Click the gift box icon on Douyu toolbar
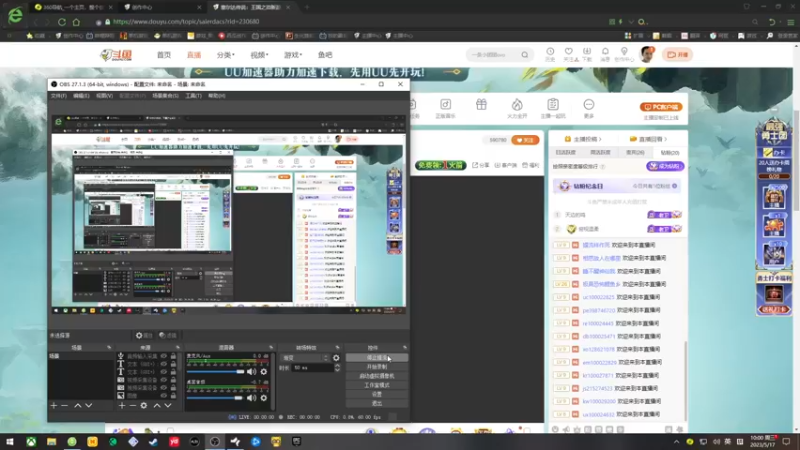Image resolution: width=800 pixels, height=450 pixels. point(481,105)
